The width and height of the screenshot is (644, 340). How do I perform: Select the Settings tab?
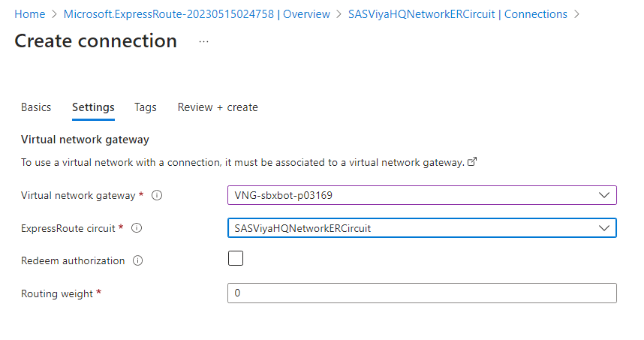click(x=93, y=107)
